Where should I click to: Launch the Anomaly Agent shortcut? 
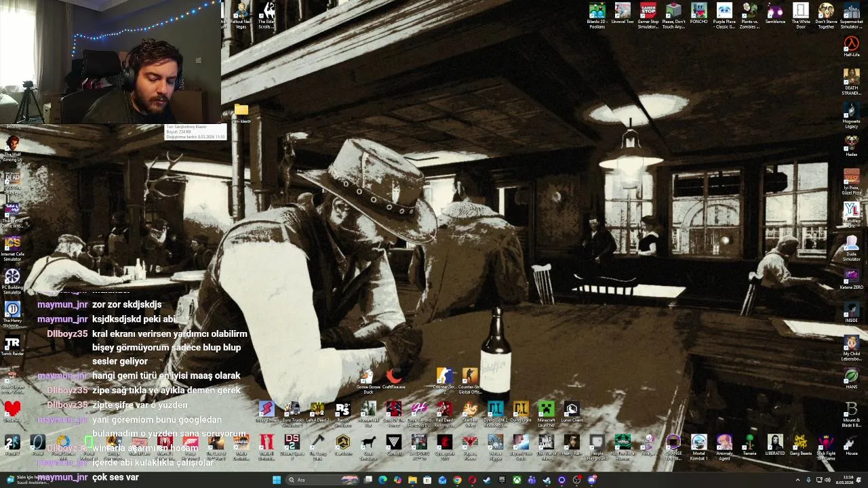pyautogui.click(x=724, y=447)
